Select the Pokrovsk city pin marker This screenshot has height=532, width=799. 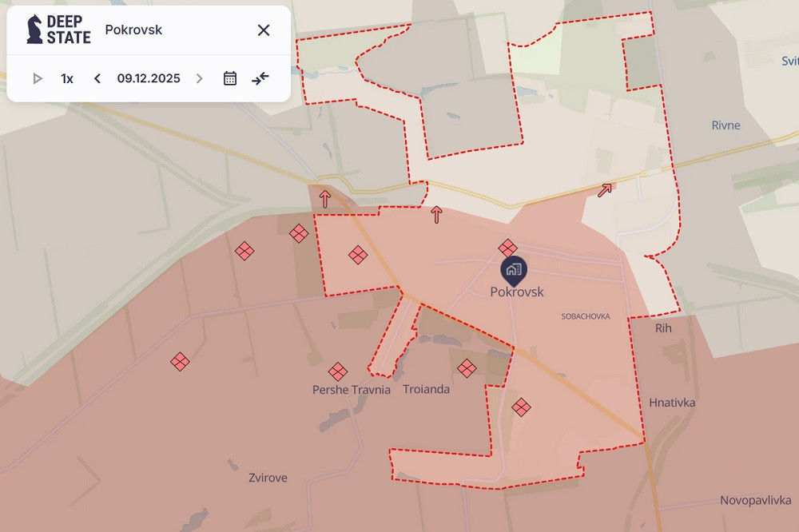[513, 270]
